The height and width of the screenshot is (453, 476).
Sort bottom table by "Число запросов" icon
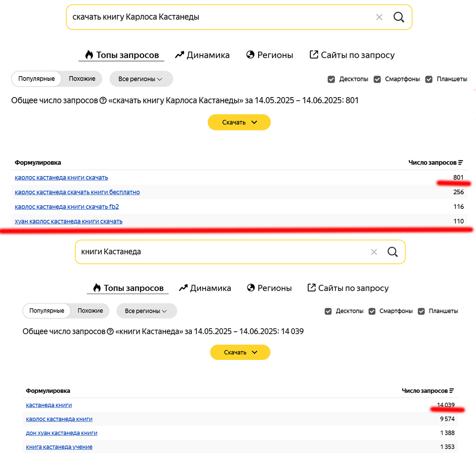pos(452,391)
